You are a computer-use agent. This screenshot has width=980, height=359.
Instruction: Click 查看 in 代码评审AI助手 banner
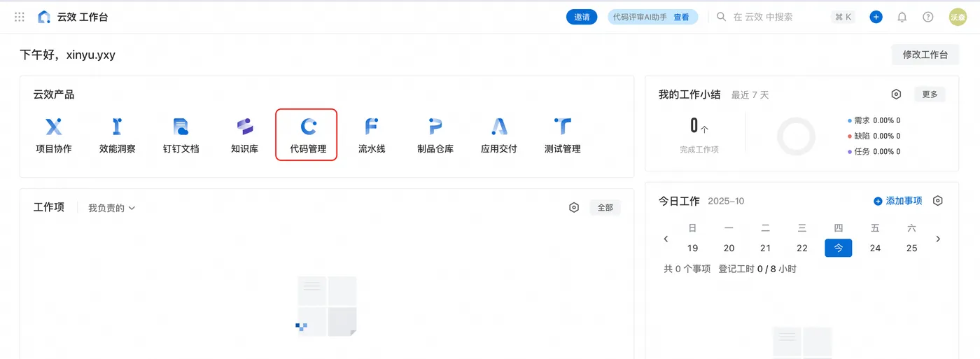(681, 17)
